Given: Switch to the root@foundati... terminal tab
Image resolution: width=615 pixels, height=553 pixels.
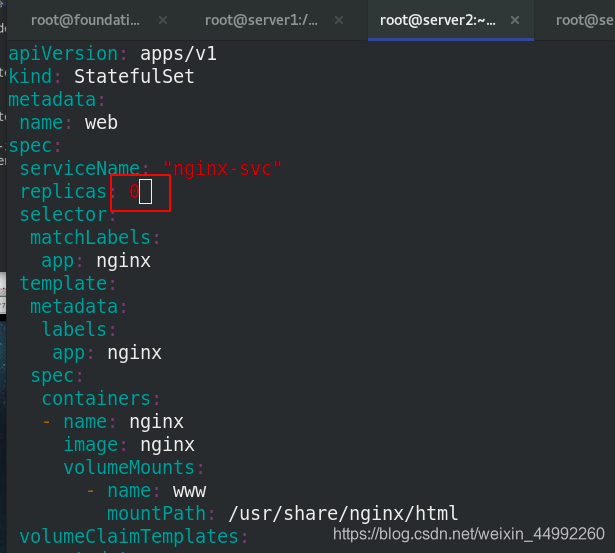Looking at the screenshot, I should [85, 20].
